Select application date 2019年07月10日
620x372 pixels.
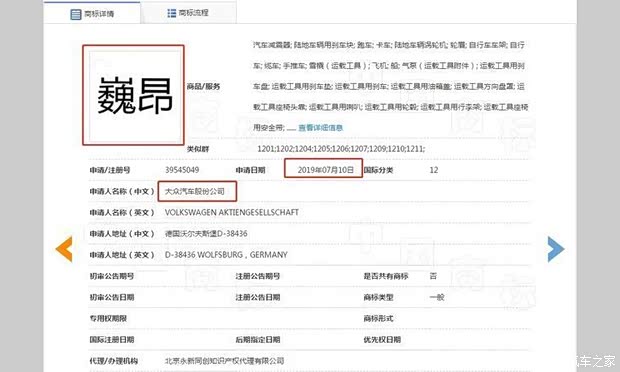325,170
